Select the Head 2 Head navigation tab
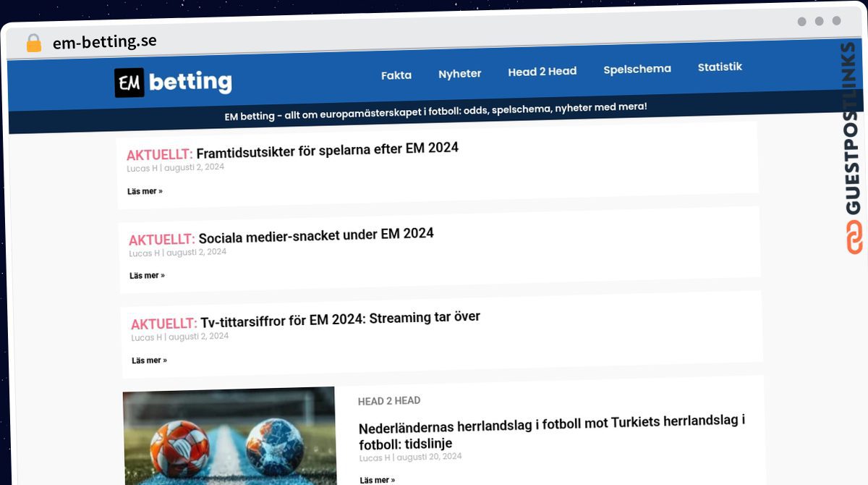 tap(542, 71)
